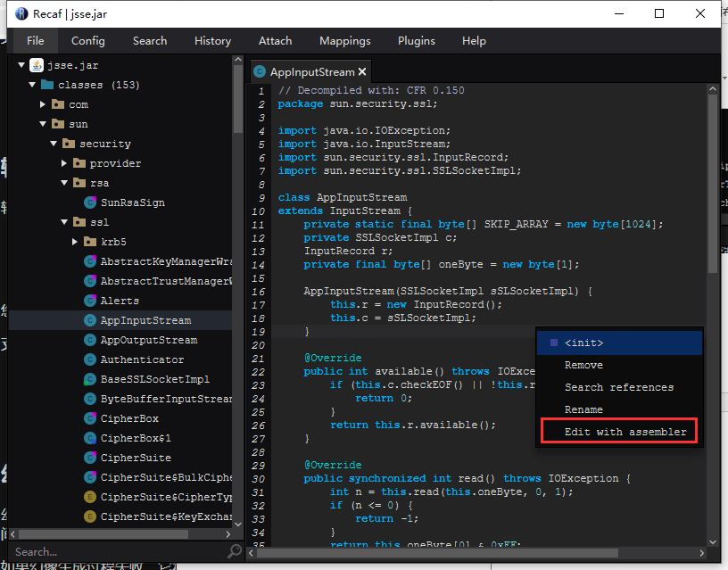
Task: Collapse the rsa package folder
Action: click(x=64, y=183)
